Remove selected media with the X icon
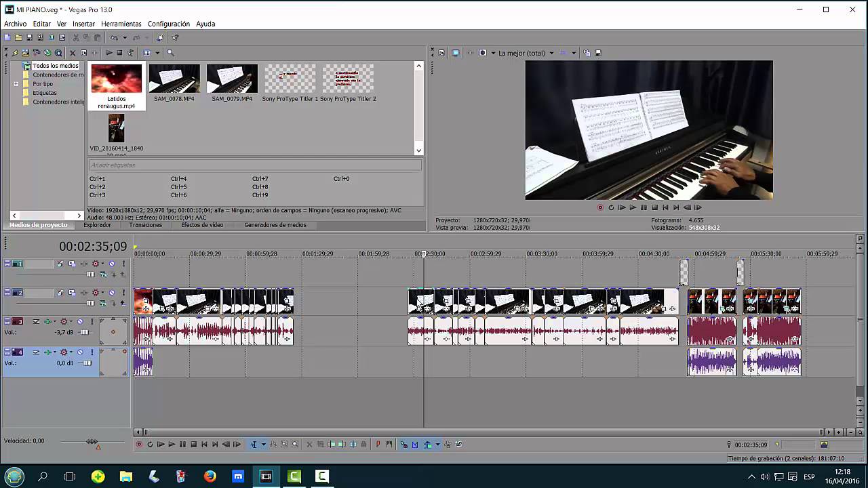Viewport: 868px width, 488px height. (73, 52)
